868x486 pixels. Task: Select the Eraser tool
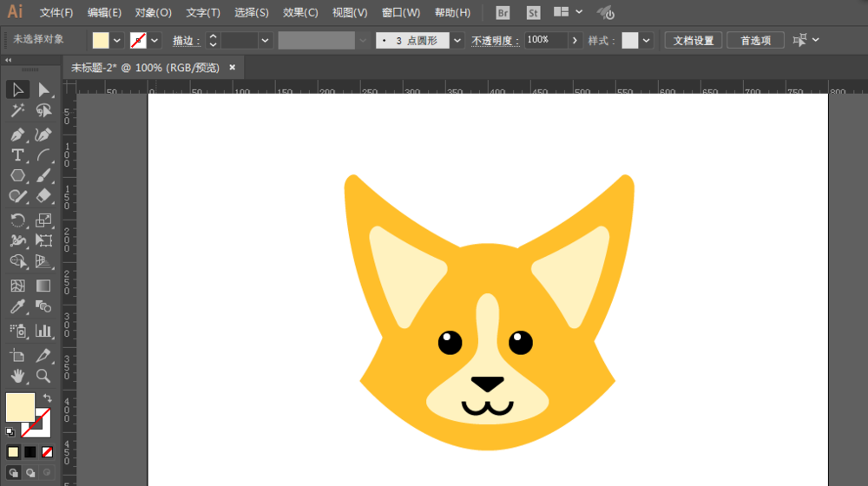[x=43, y=196]
